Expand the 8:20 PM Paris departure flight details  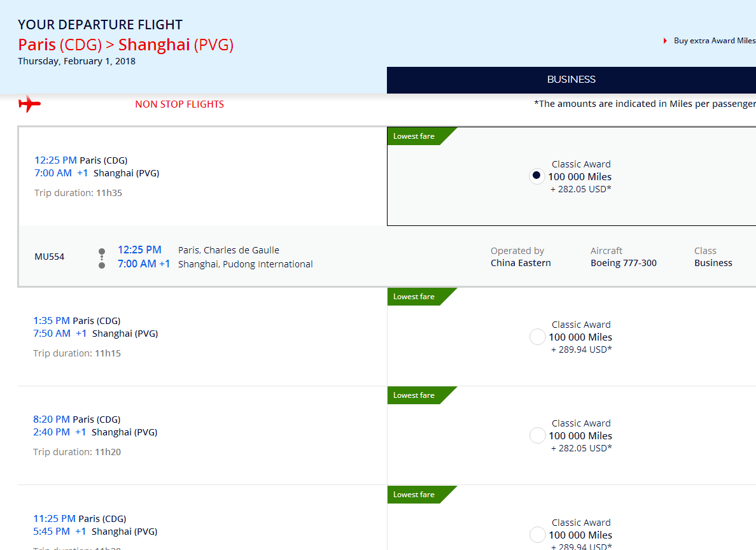pos(202,435)
